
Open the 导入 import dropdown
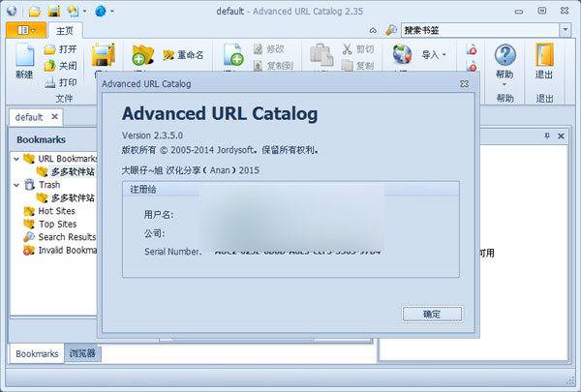point(434,55)
